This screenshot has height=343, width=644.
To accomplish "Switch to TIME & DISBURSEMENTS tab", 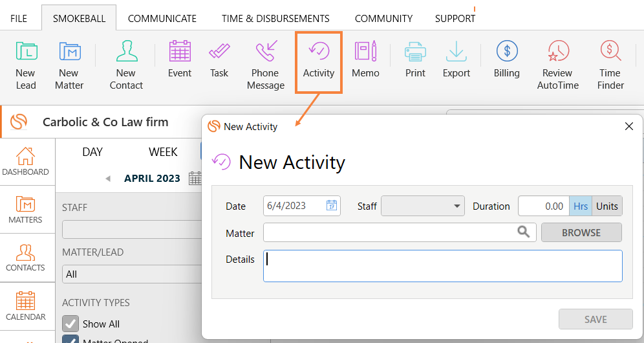I will pyautogui.click(x=275, y=19).
